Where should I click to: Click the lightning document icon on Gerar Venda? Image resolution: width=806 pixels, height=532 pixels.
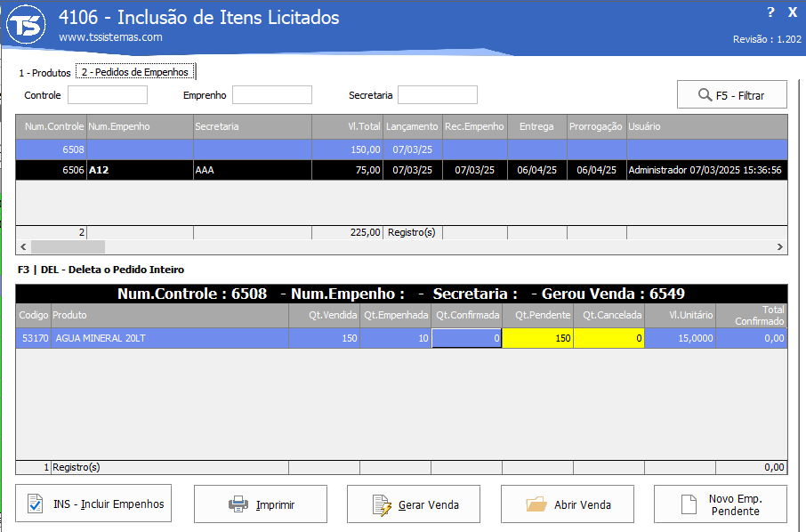tap(382, 504)
